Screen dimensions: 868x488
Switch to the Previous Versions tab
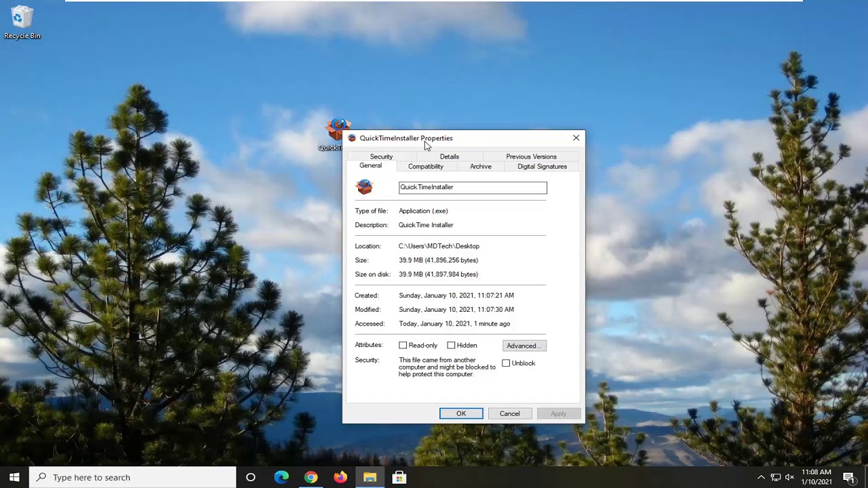click(531, 157)
